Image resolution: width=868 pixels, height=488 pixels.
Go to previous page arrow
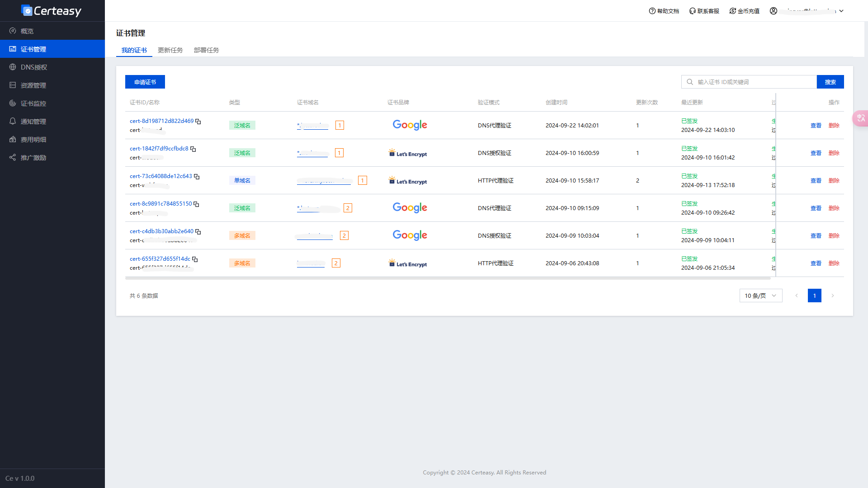coord(797,296)
